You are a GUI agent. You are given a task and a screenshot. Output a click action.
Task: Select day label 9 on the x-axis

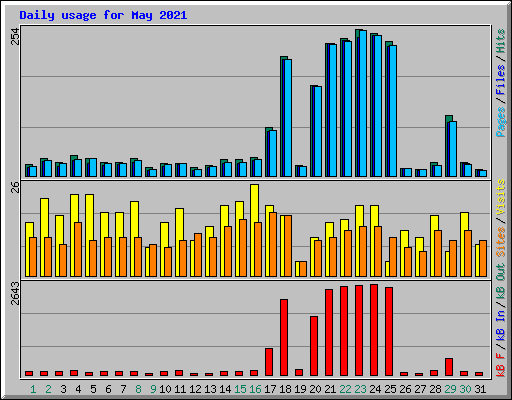point(153,389)
